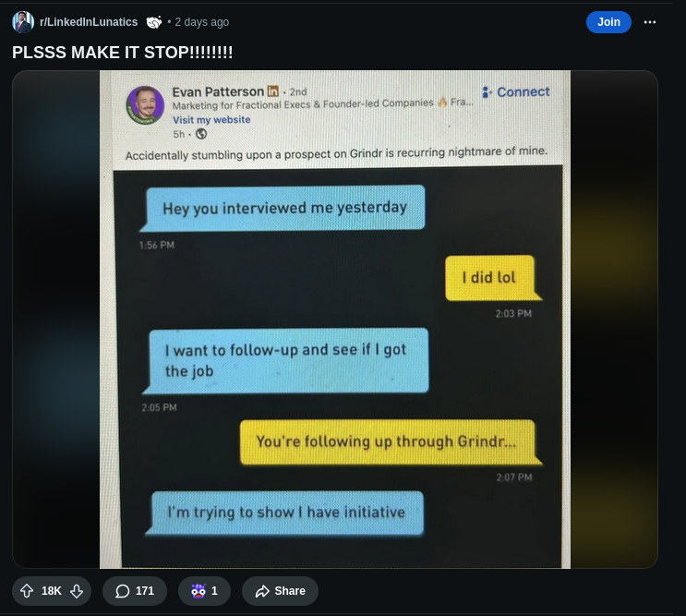Click the 2 days ago timestamp
The image size is (686, 616).
201,22
